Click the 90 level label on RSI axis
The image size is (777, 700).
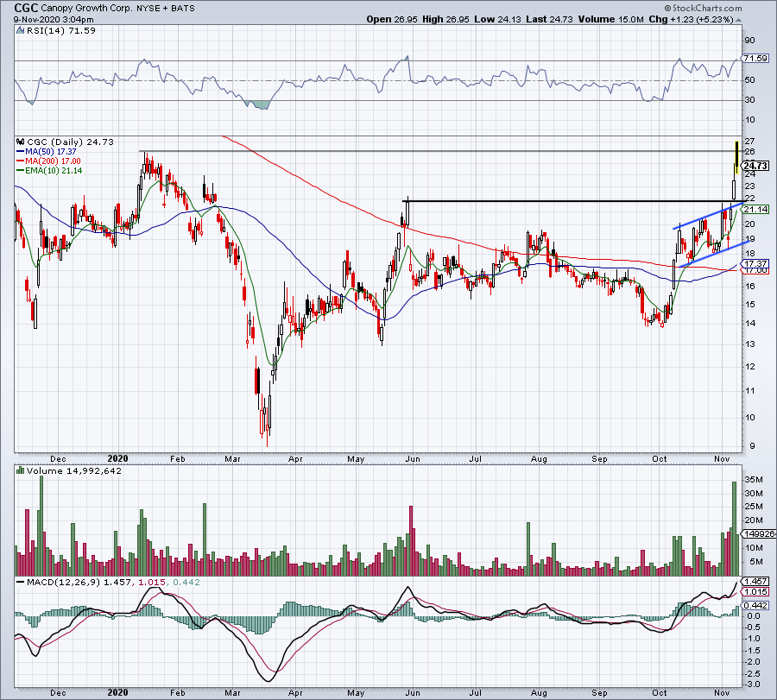click(x=749, y=41)
